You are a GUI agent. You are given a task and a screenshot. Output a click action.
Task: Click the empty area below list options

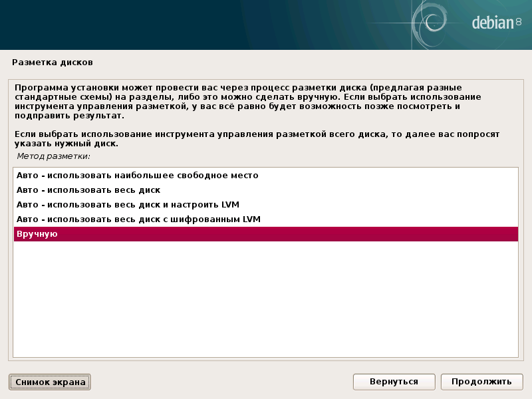(x=266, y=299)
